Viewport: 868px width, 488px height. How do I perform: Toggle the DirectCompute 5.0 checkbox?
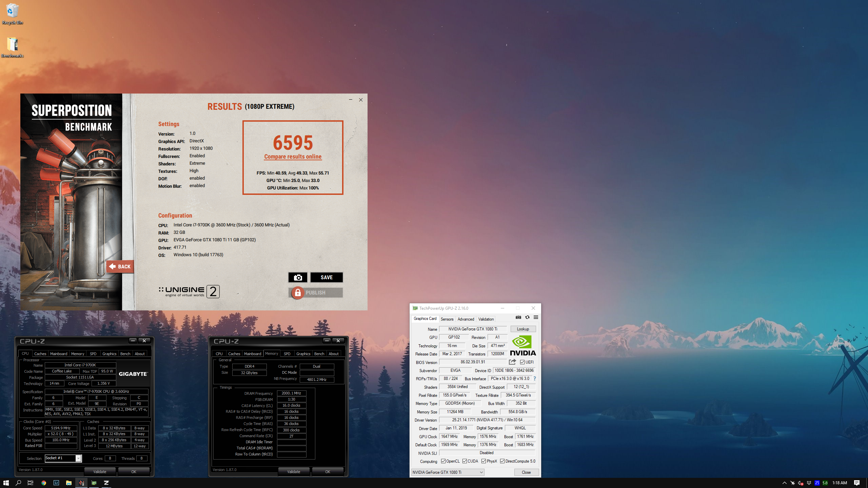click(502, 461)
